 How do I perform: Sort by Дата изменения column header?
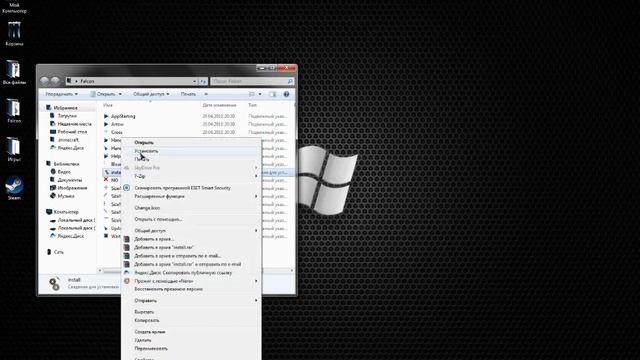[x=219, y=105]
